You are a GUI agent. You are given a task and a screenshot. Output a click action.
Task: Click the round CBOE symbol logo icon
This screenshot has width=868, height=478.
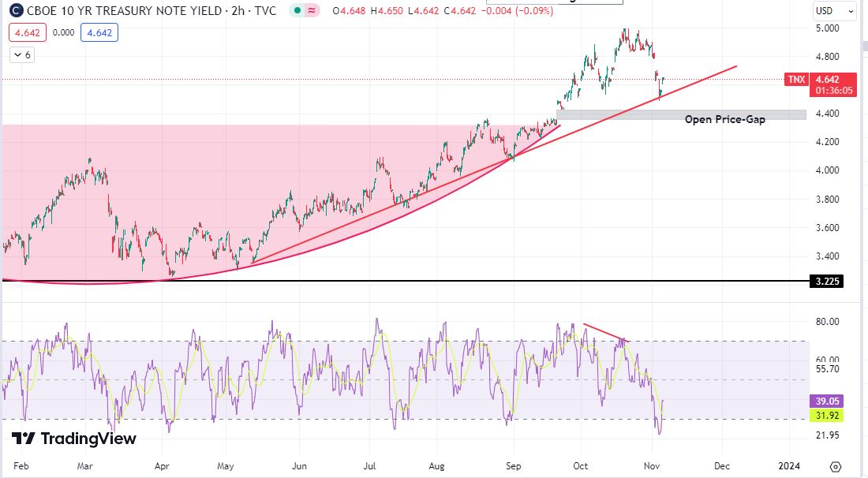point(17,10)
